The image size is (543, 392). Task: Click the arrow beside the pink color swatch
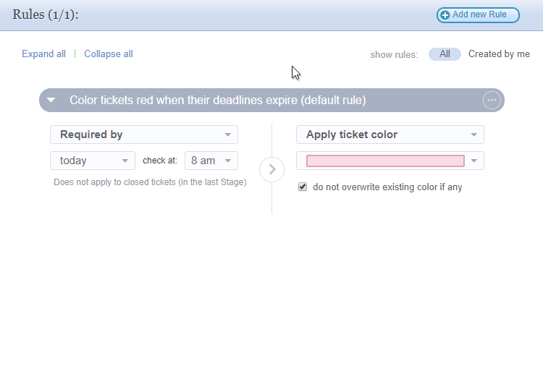(474, 161)
